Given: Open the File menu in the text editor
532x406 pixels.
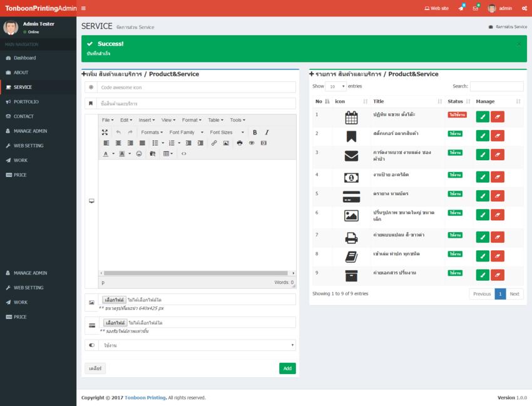Looking at the screenshot, I should (106, 120).
